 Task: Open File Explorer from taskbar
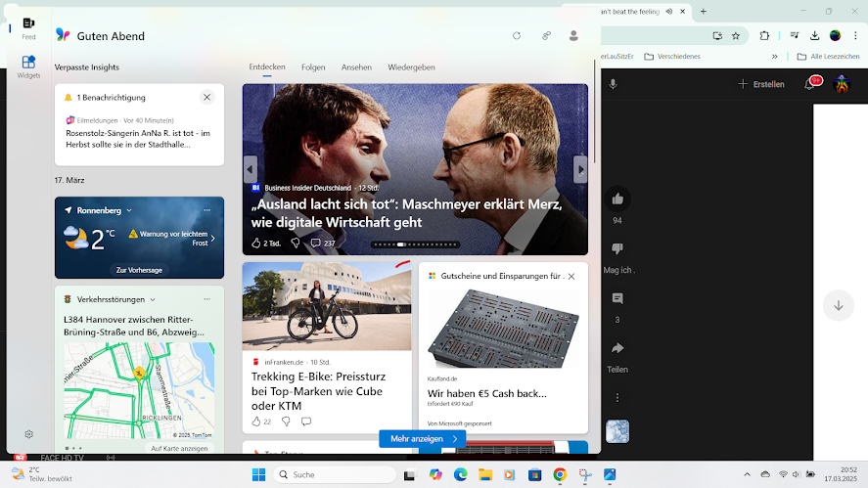[485, 474]
